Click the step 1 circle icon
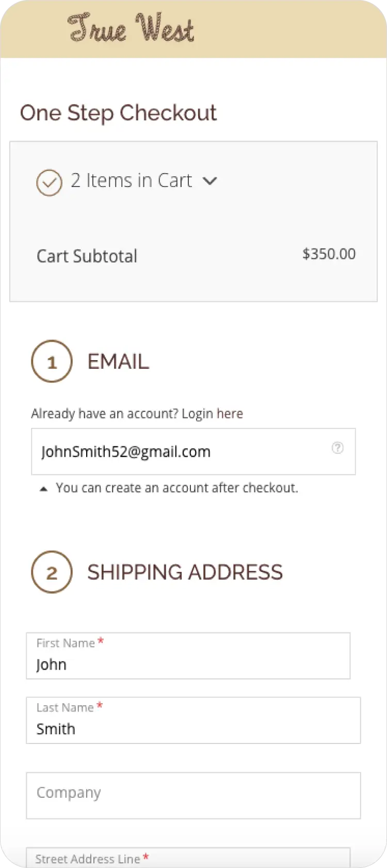 point(52,361)
